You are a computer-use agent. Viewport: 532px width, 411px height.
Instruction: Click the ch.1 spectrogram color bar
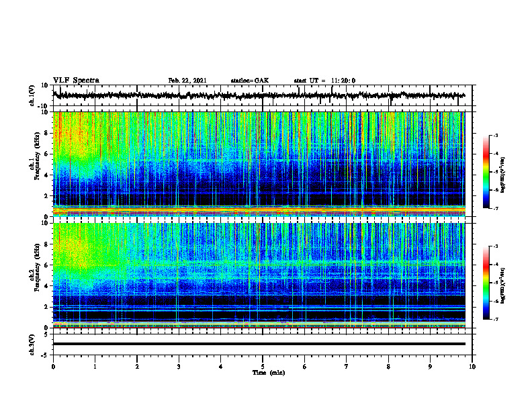pos(486,172)
